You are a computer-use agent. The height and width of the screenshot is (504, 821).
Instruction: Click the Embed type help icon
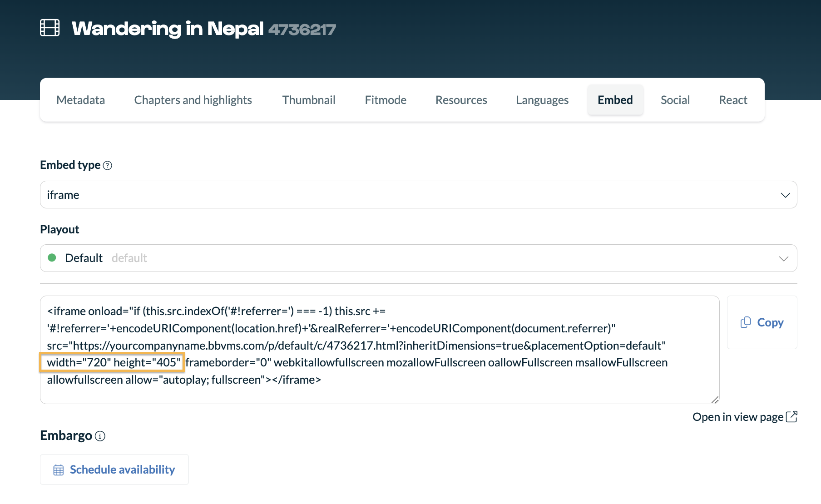[108, 166]
